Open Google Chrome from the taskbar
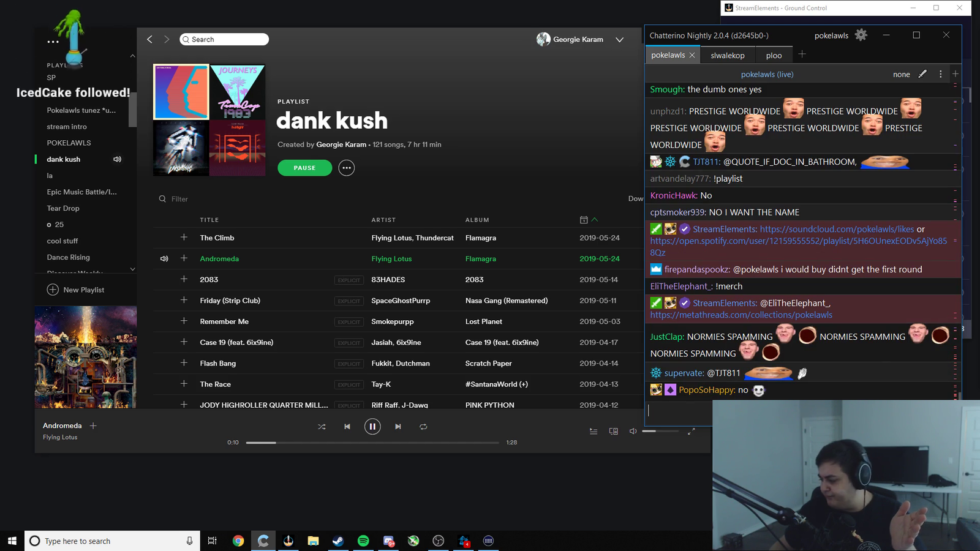Image resolution: width=980 pixels, height=551 pixels. tap(238, 541)
